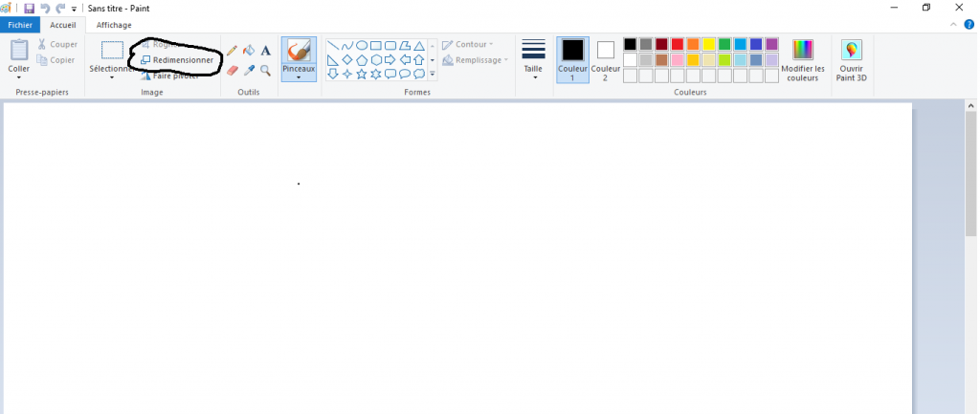This screenshot has height=414, width=980.
Task: Choose the left arrow shape
Action: click(x=405, y=60)
